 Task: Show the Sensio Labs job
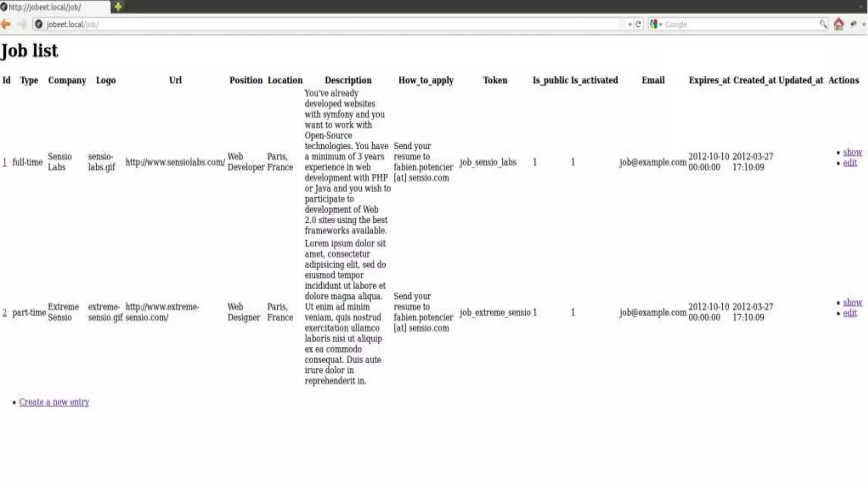(852, 152)
